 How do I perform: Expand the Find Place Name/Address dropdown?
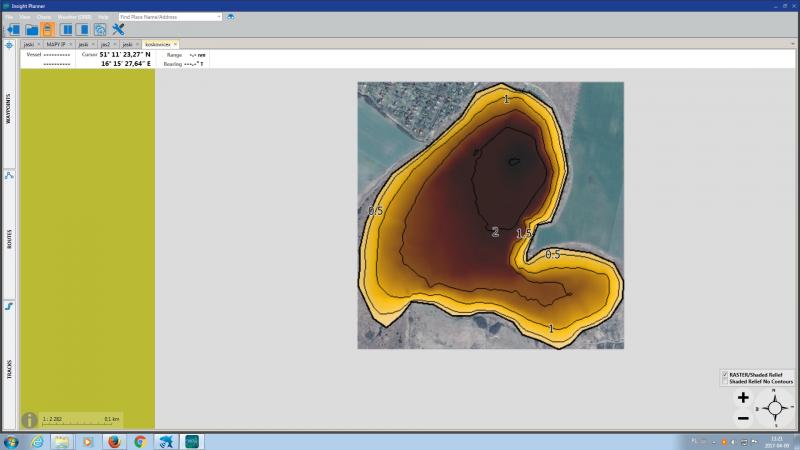coord(219,17)
